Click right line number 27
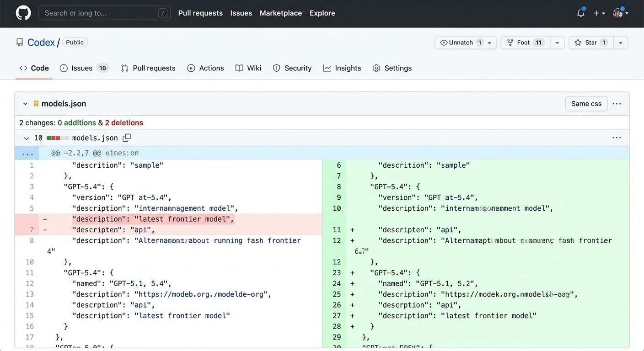Viewport: 644px width, 351px height. (337, 316)
